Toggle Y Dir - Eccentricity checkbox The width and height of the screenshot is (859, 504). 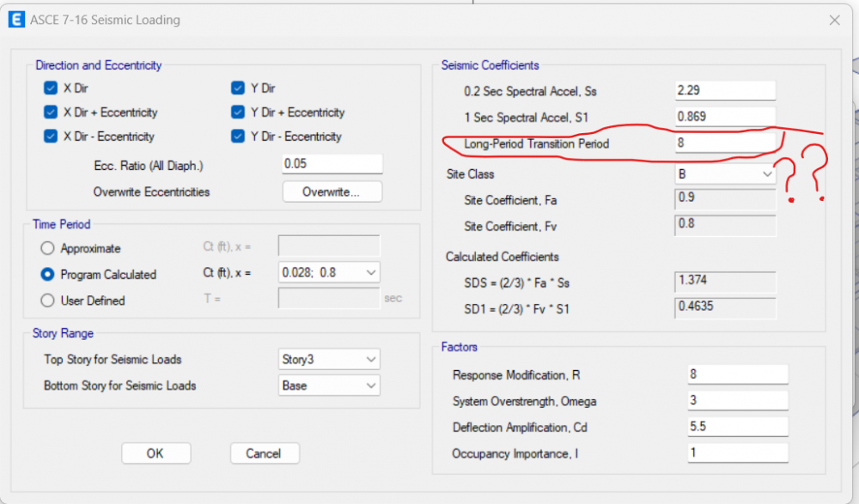tap(238, 137)
